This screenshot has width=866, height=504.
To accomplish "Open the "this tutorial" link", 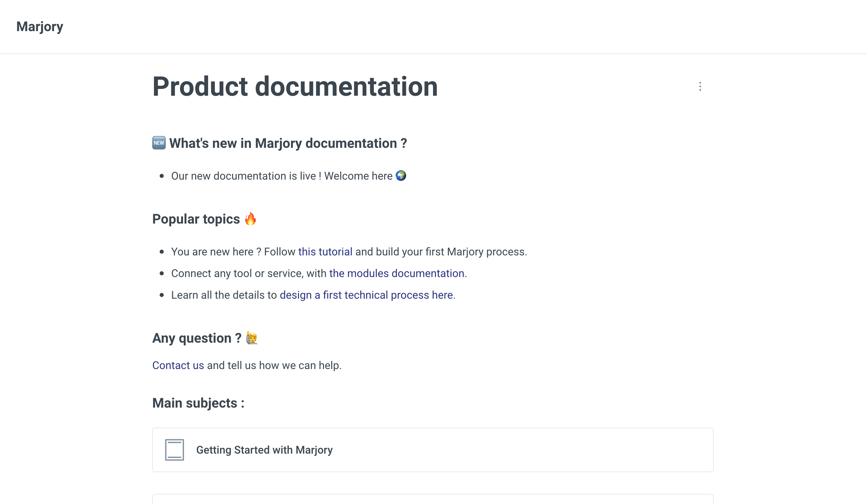I will 325,252.
